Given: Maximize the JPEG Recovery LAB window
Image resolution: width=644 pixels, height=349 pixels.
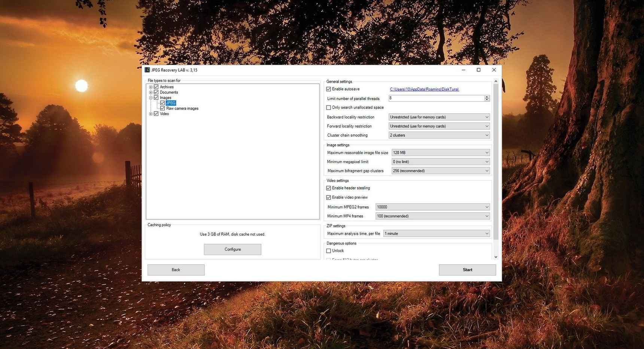Looking at the screenshot, I should coord(479,70).
